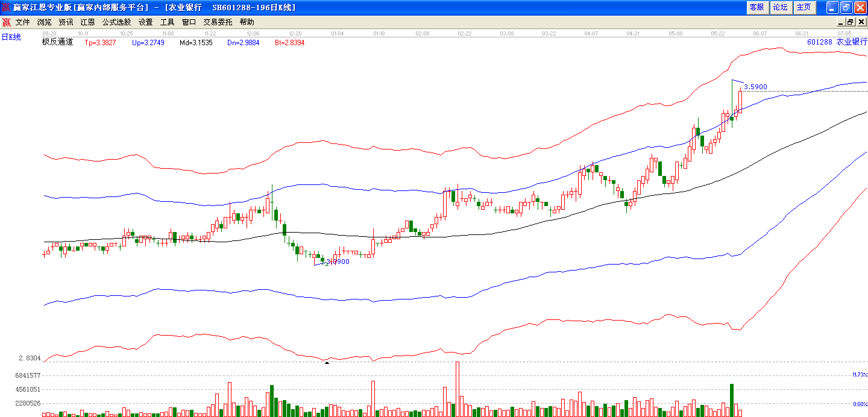Restore the inner chart window
Viewport: 868px width, 417px height.
point(850,22)
